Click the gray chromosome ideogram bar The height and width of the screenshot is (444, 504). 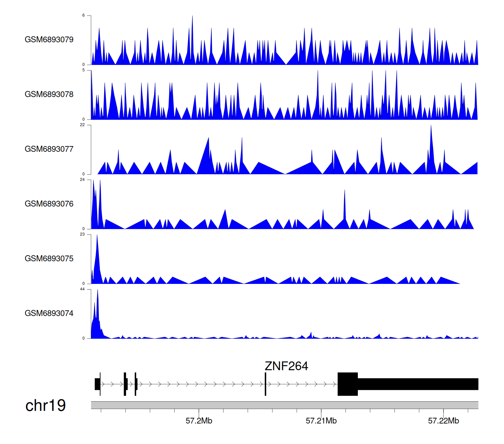[284, 405]
